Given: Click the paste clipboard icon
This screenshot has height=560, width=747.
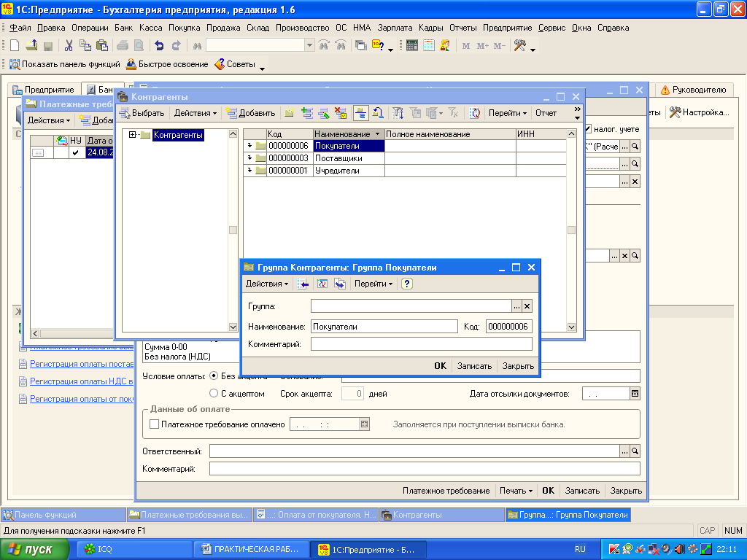Looking at the screenshot, I should coord(102,46).
